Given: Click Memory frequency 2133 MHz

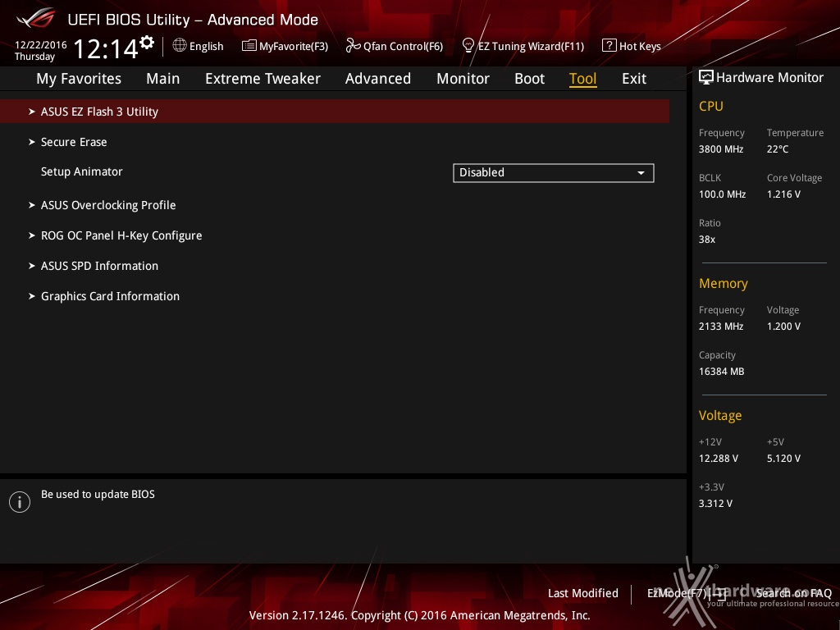Looking at the screenshot, I should (x=721, y=326).
